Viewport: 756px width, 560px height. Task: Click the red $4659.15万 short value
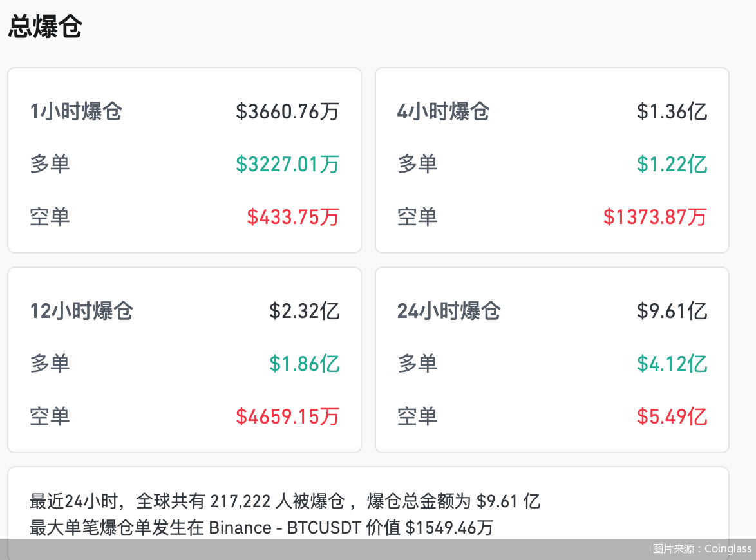(x=287, y=416)
